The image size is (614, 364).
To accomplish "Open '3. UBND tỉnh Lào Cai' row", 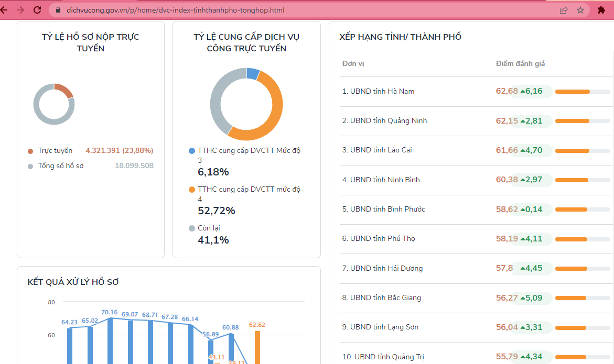I will click(x=476, y=150).
